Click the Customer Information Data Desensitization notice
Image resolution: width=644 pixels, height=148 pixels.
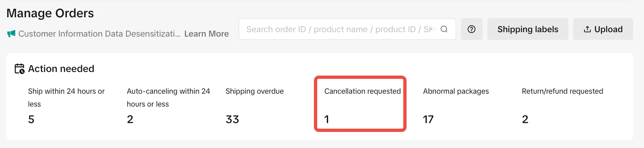(x=99, y=34)
